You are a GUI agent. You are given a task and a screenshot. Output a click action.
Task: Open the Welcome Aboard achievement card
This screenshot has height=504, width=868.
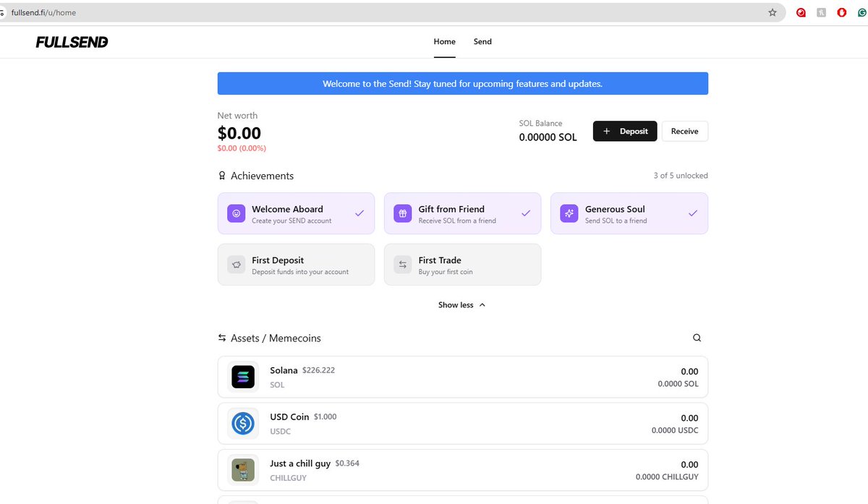point(296,213)
